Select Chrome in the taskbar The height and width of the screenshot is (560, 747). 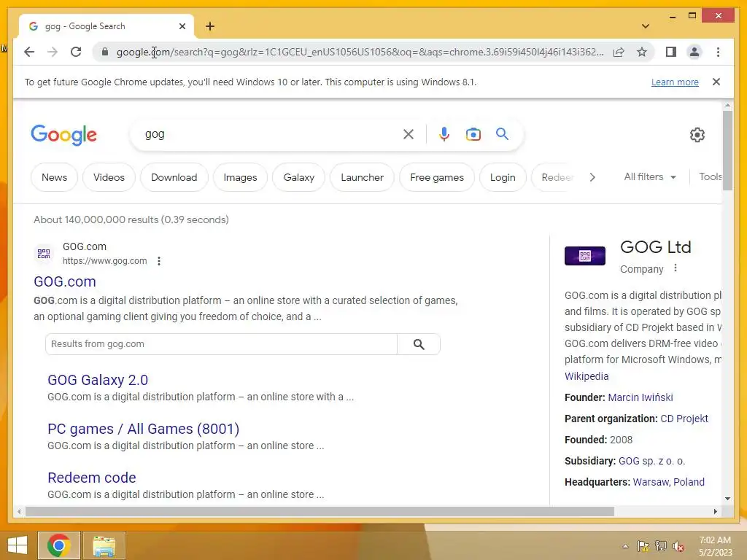pos(59,545)
